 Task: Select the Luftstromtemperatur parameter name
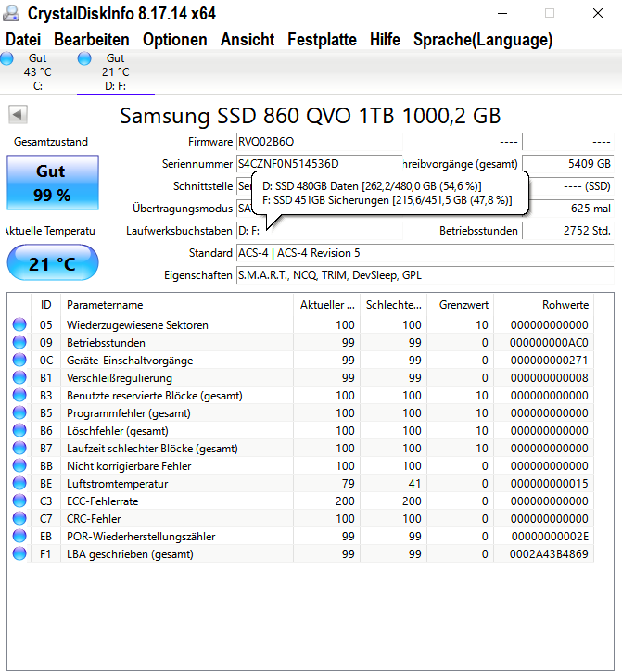117,484
